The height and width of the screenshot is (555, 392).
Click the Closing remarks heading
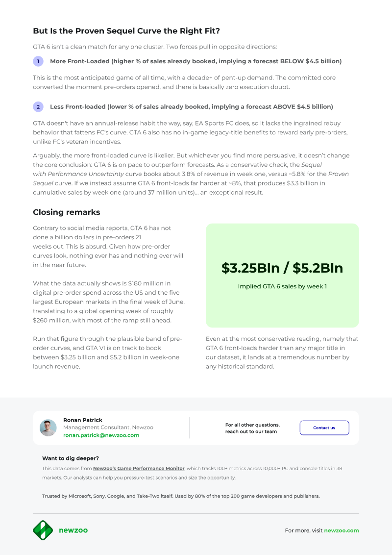[x=67, y=212]
